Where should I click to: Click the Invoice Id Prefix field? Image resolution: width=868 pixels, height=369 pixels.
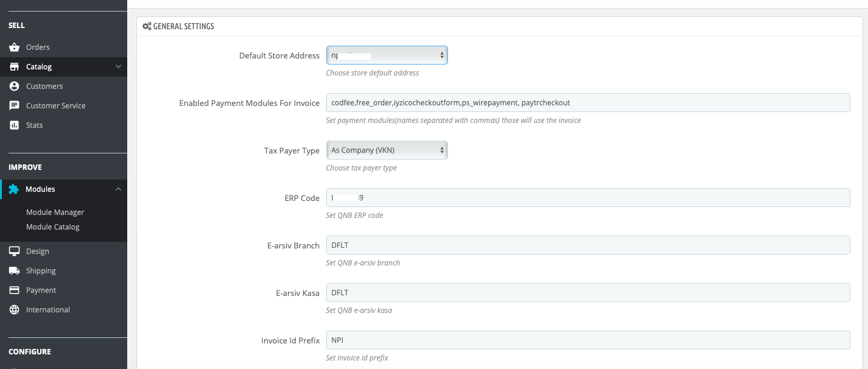(x=587, y=340)
